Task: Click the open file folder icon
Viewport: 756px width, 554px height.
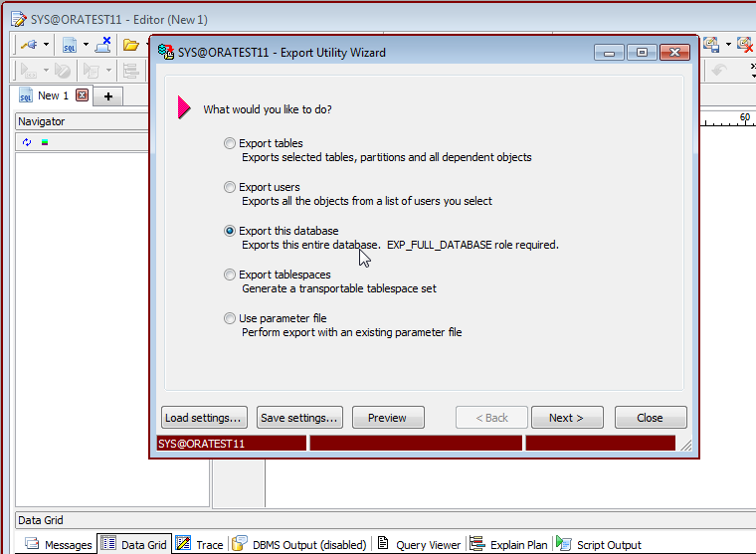Action: 130,45
